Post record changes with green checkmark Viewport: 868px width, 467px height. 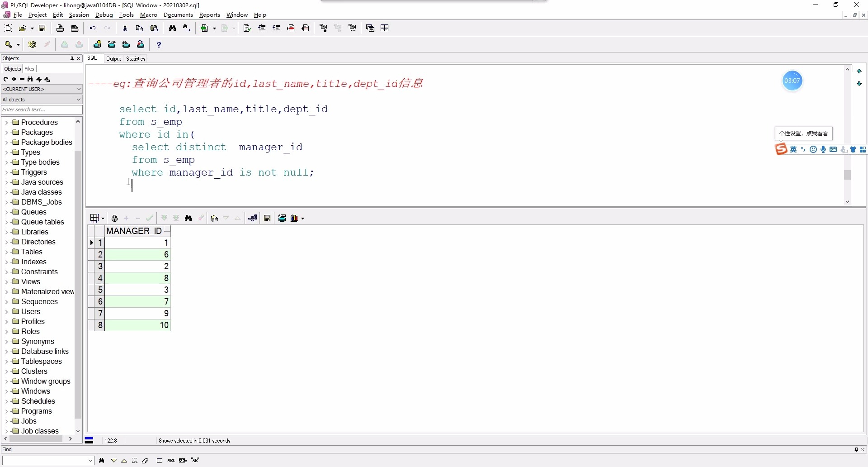(150, 218)
